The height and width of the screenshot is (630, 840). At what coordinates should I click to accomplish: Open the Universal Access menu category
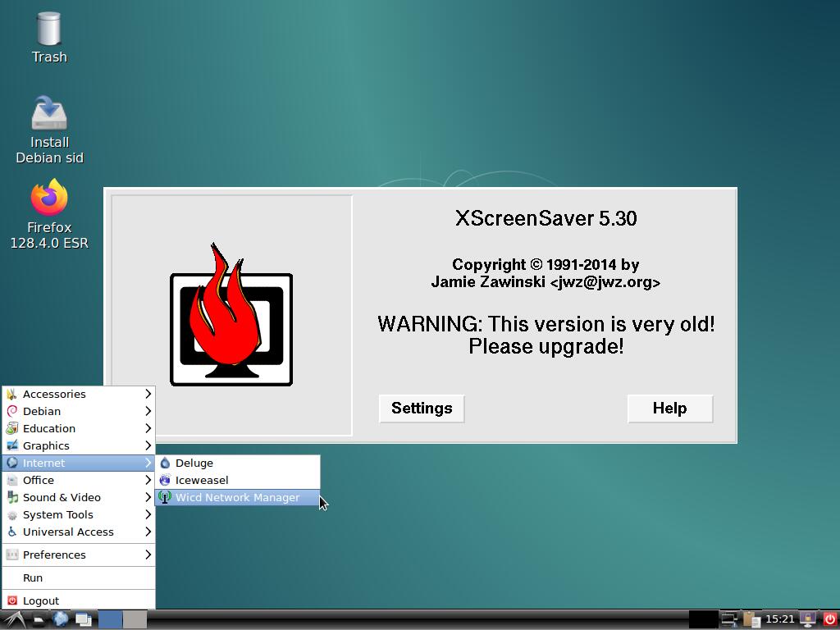(x=79, y=532)
